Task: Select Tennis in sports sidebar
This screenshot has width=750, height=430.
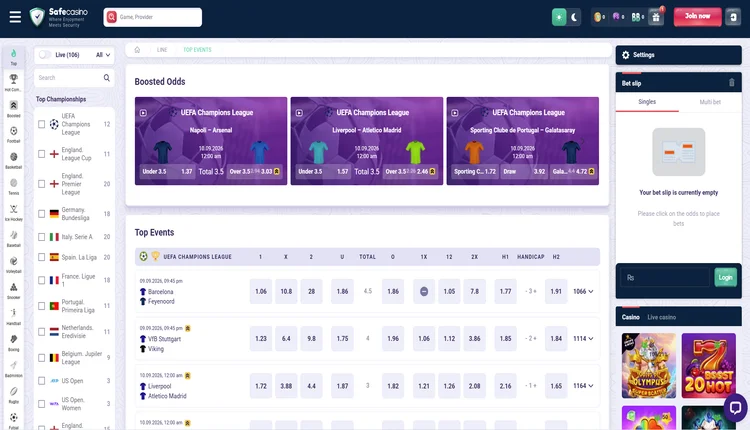Action: pos(13,187)
